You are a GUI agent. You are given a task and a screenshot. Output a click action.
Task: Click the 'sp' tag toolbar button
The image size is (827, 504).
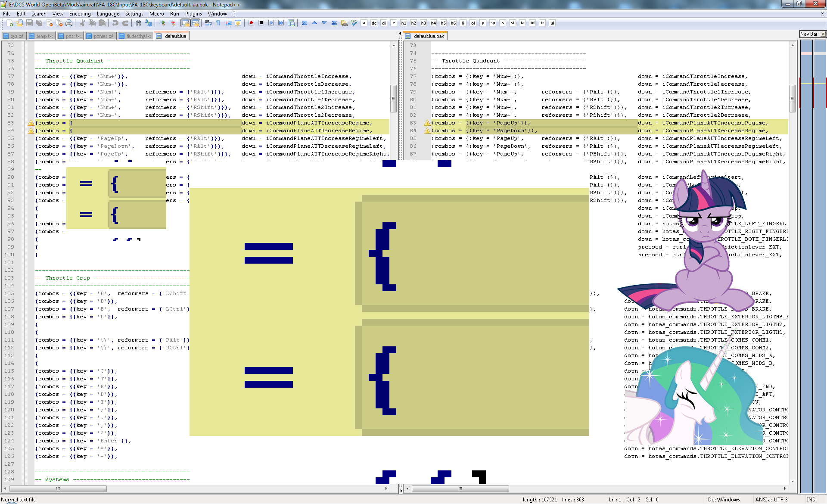tap(493, 23)
